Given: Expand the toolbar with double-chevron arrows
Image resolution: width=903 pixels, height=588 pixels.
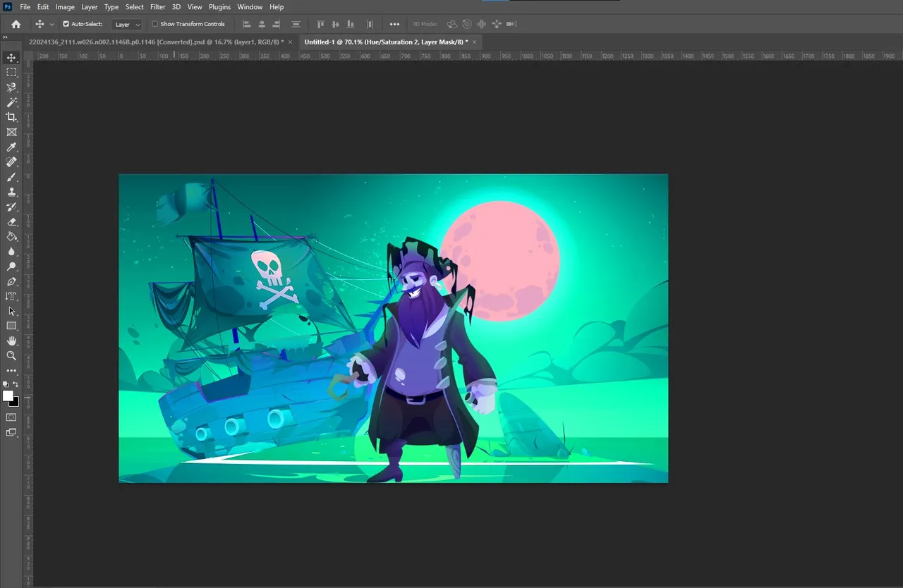Looking at the screenshot, I should (6, 37).
